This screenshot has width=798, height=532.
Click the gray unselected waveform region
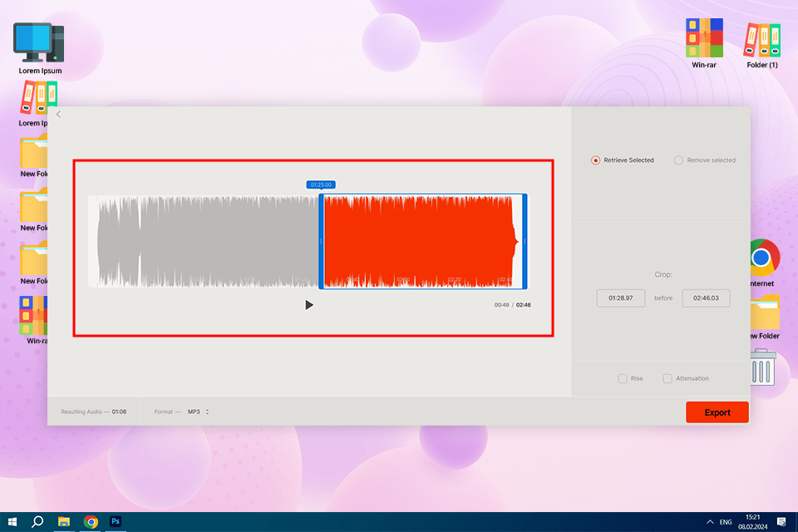coord(208,241)
